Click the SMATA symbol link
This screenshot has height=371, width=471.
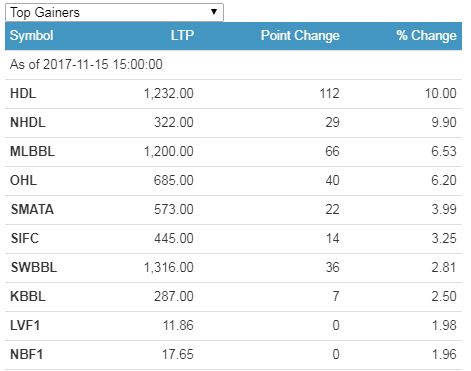click(32, 209)
